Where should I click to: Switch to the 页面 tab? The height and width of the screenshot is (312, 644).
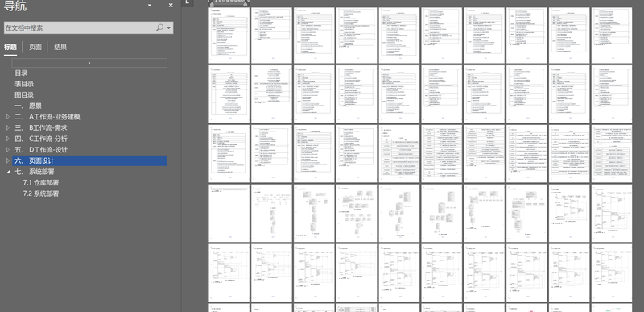click(x=35, y=48)
